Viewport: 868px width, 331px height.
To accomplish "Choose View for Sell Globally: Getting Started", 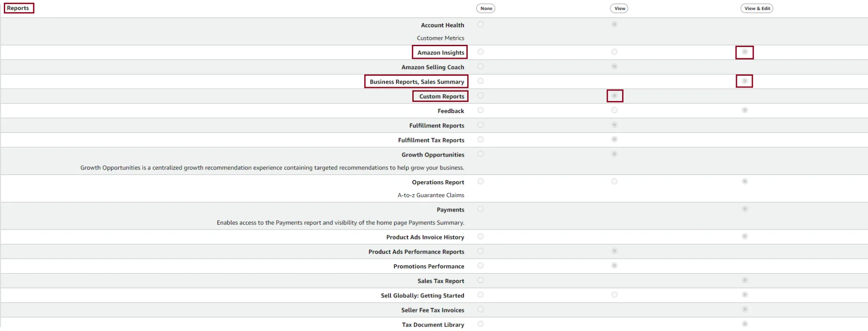I will pyautogui.click(x=614, y=295).
